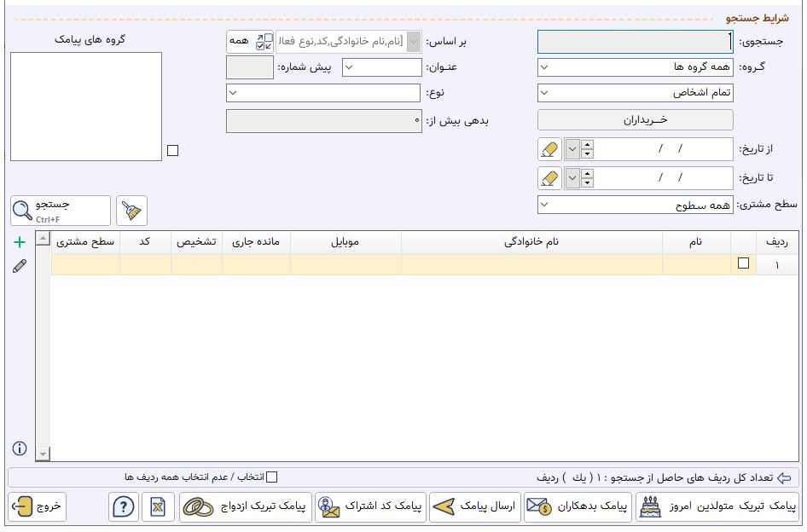
Task: Clear the 'از تاریخ' date with eraser
Action: [549, 150]
